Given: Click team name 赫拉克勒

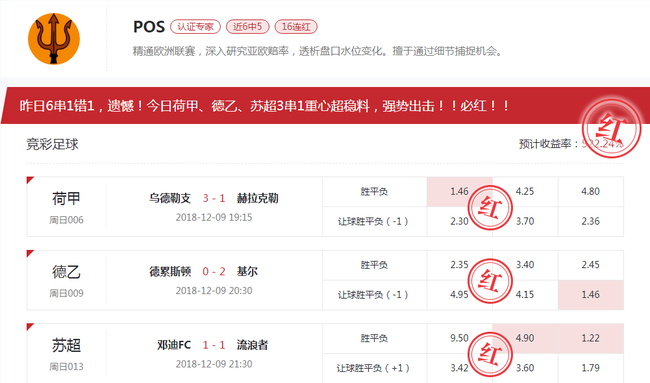Looking at the screenshot, I should (257, 198).
